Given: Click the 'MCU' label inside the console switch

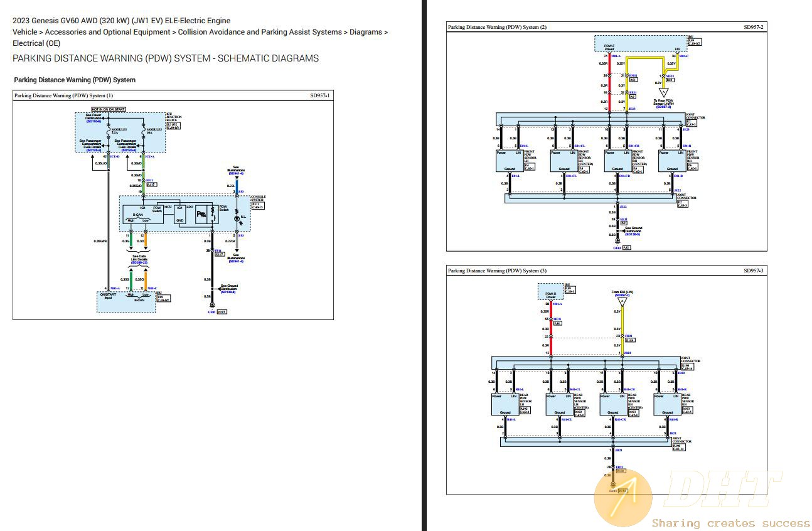Looking at the screenshot, I should (x=168, y=207).
